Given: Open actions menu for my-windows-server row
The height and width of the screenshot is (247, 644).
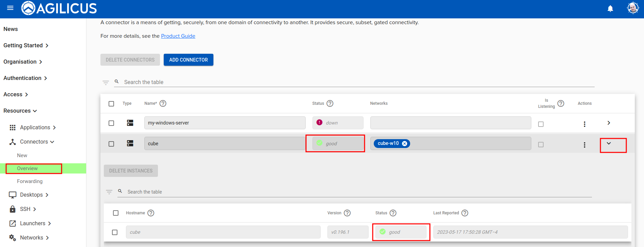Looking at the screenshot, I should pyautogui.click(x=584, y=124).
